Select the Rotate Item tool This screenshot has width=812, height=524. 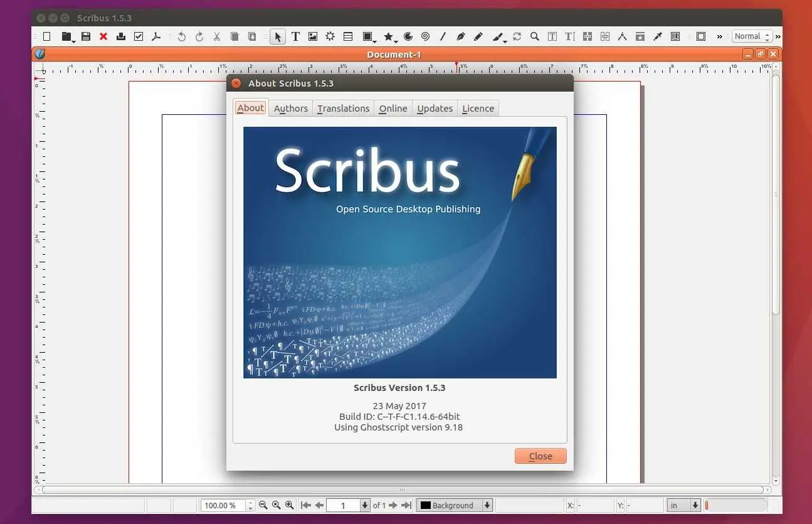click(x=517, y=37)
